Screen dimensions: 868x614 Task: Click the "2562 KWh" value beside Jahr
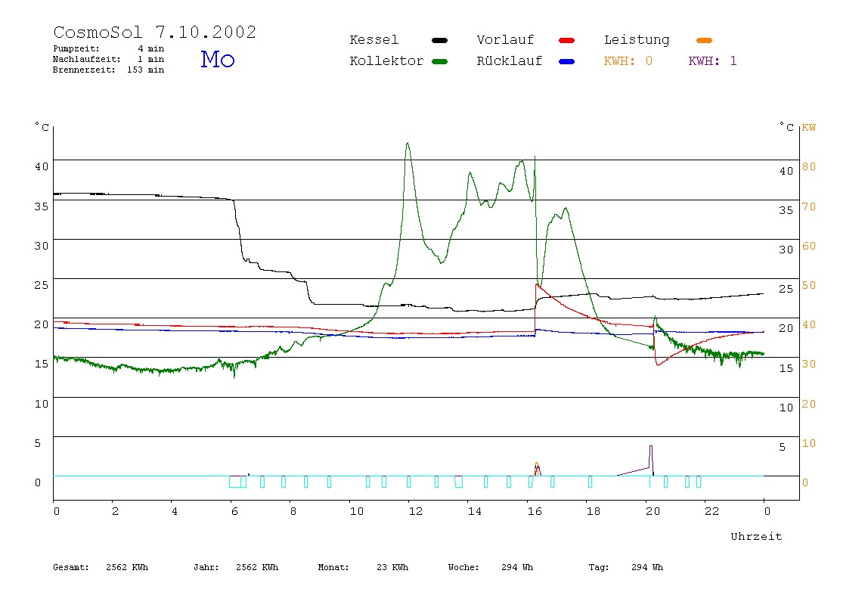[257, 567]
